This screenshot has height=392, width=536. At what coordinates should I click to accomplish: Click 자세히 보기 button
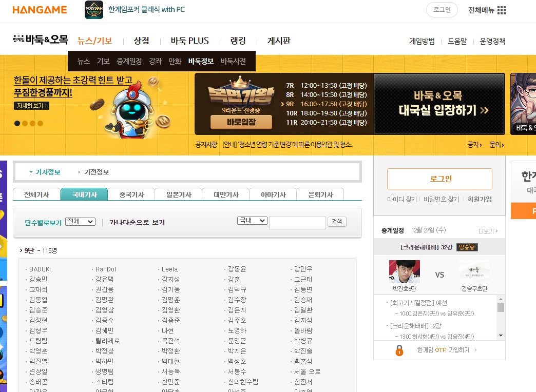click(31, 106)
